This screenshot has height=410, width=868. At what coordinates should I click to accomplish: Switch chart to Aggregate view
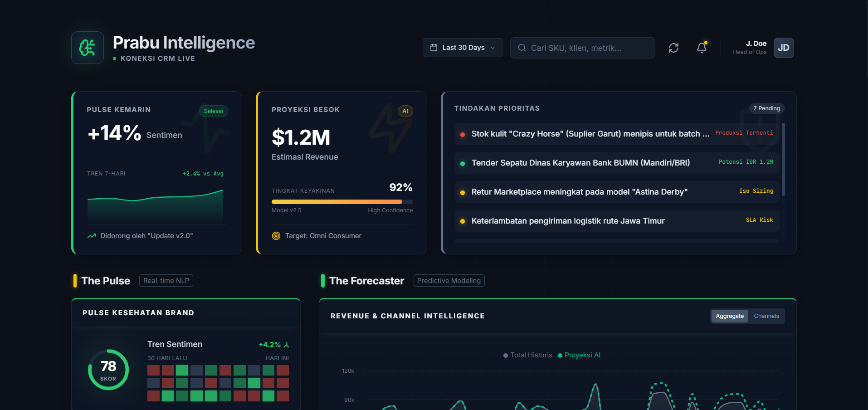tap(730, 316)
